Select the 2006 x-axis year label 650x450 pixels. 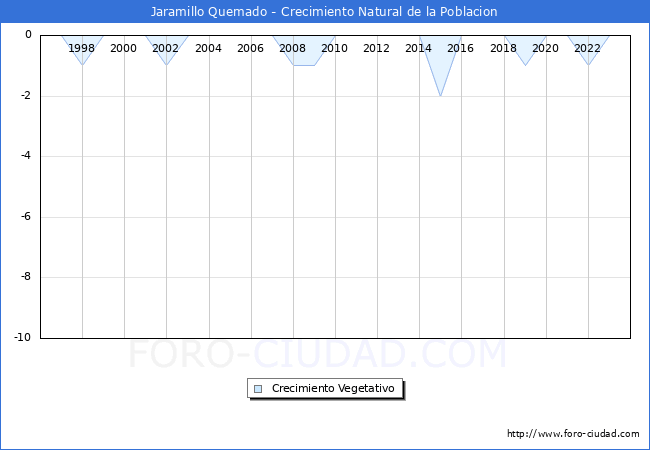click(250, 48)
